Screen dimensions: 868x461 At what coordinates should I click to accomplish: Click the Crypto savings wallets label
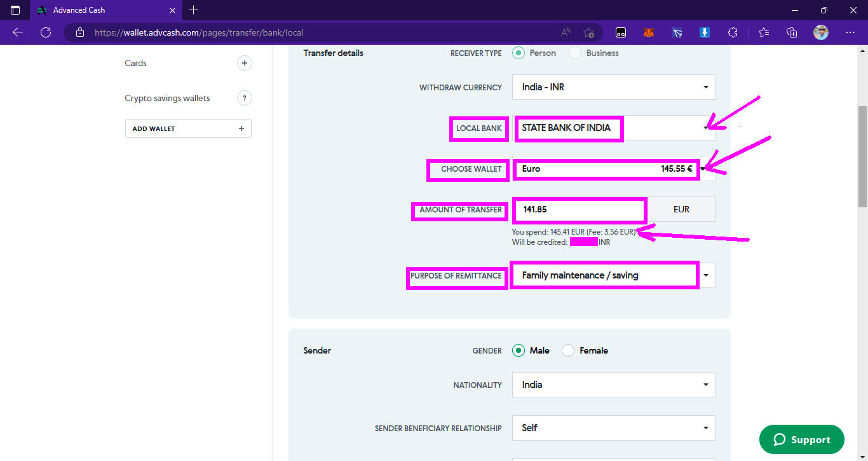[167, 99]
